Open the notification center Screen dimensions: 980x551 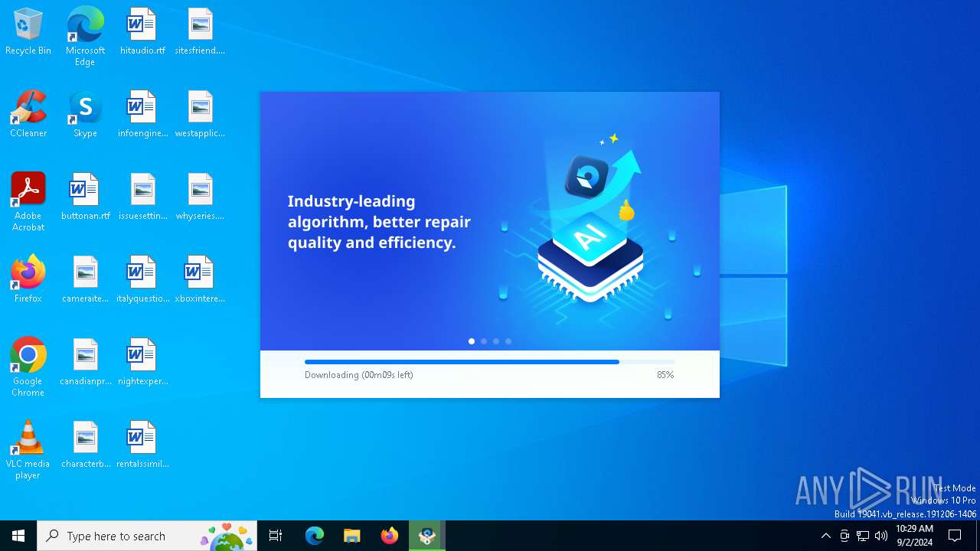(955, 536)
